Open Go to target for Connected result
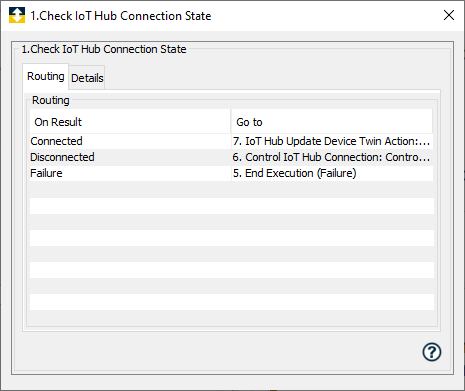The height and width of the screenshot is (391, 465). coord(332,141)
